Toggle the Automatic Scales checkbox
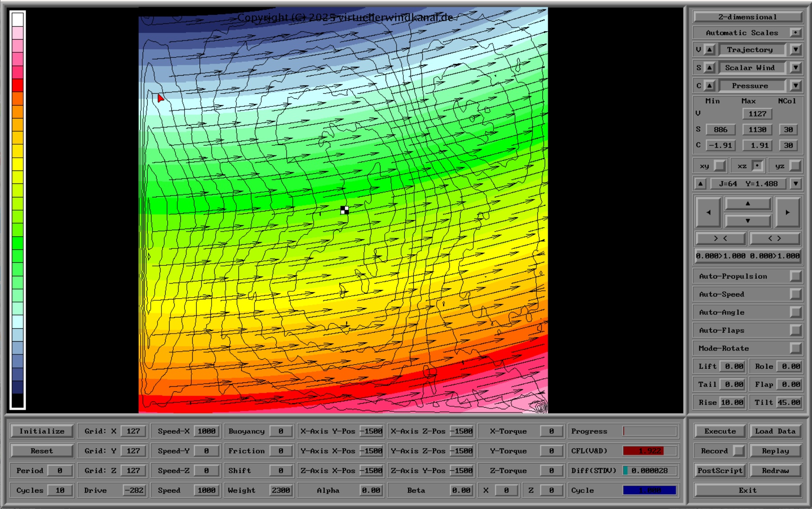The image size is (812, 509). coord(795,32)
